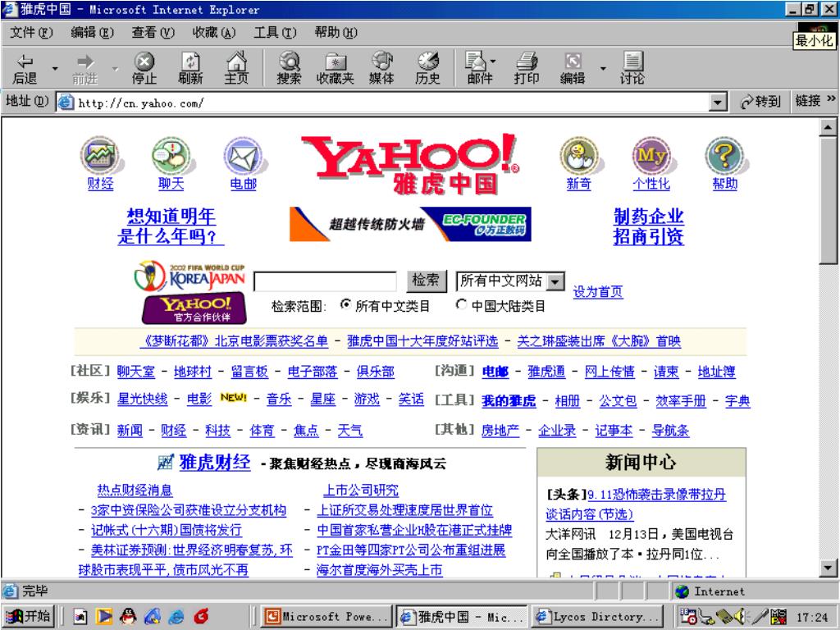Open the 聊天室 community link

136,372
